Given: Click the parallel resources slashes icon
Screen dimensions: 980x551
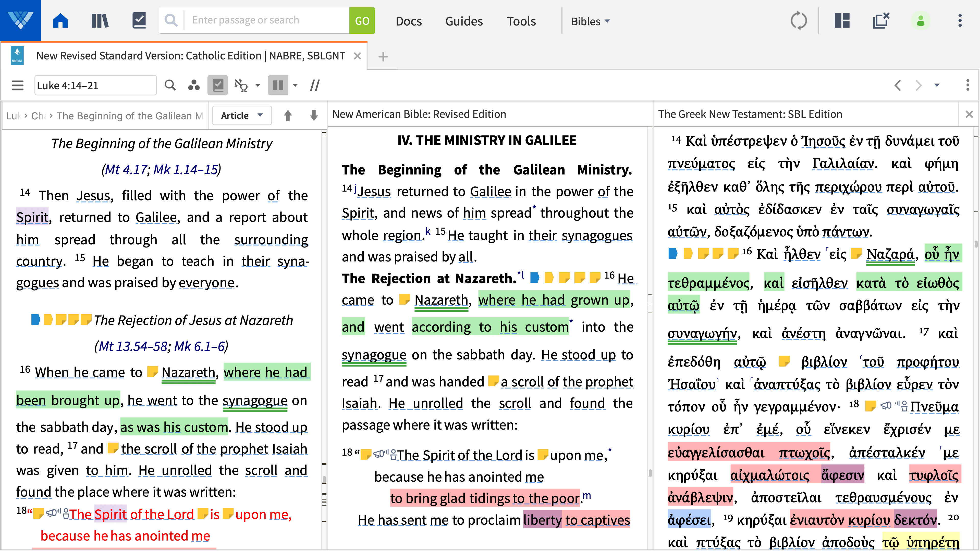Looking at the screenshot, I should click(x=315, y=85).
